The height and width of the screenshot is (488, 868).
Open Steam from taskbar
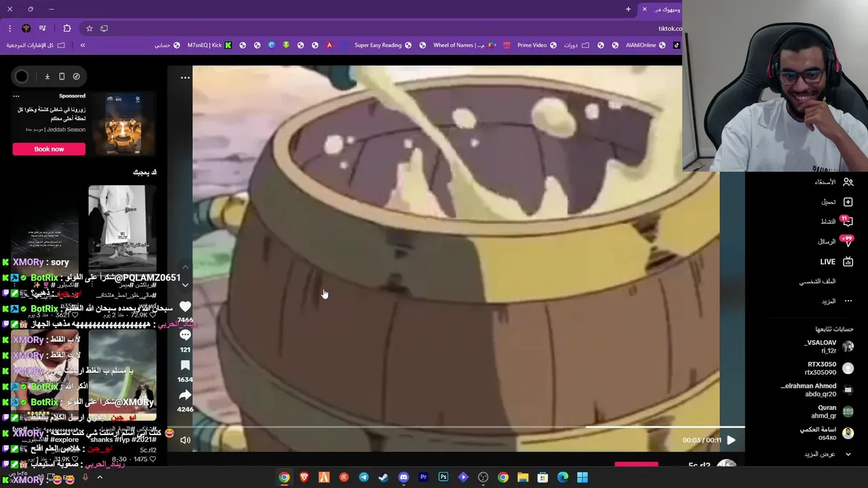(x=383, y=477)
